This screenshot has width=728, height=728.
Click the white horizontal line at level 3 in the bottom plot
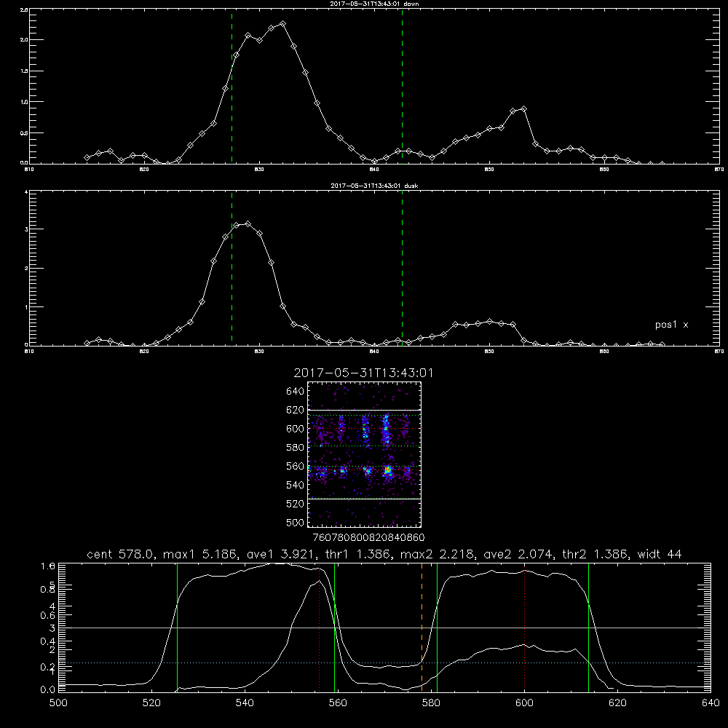384,628
